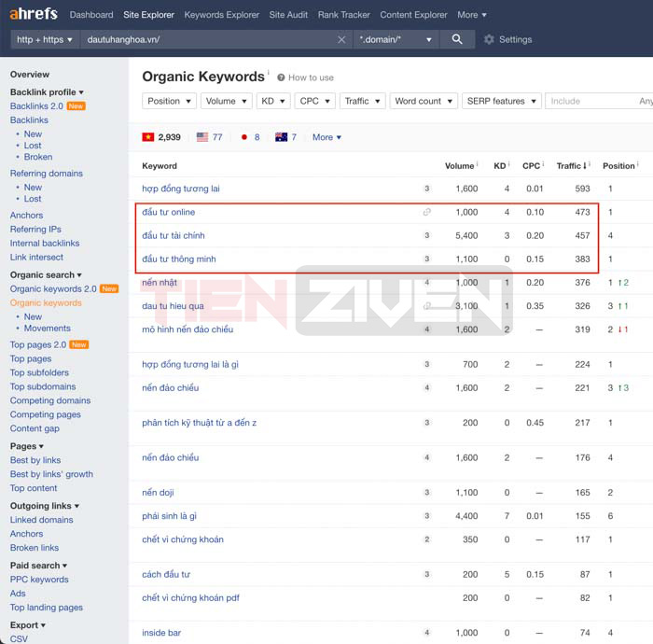
Task: Go to Site Explorer tab
Action: coord(148,15)
